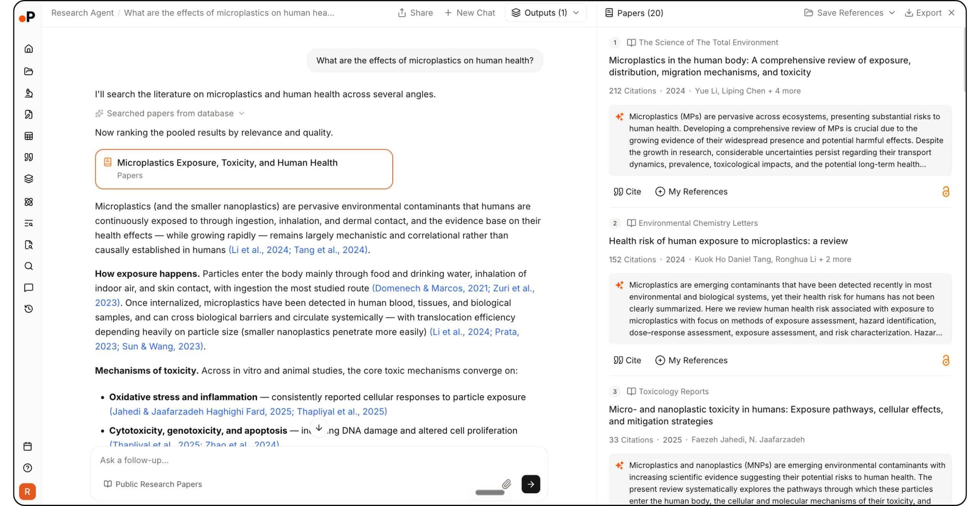Close the Papers panel with X

(x=952, y=13)
